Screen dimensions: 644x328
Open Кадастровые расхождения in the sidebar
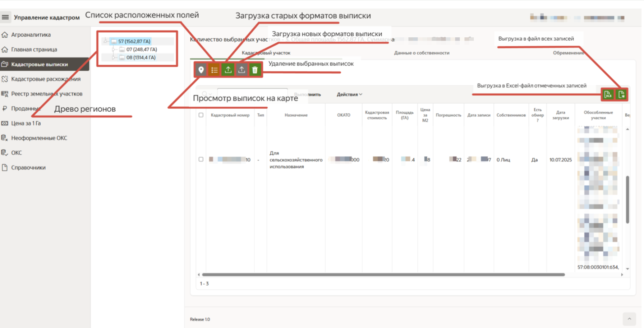pos(46,79)
